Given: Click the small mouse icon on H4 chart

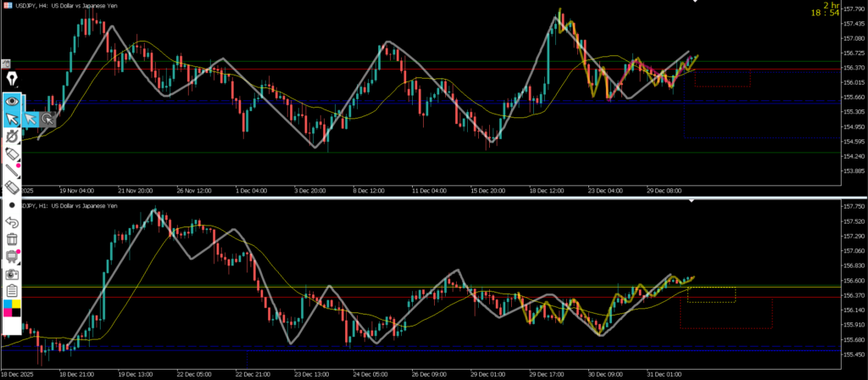Looking at the screenshot, I should pyautogui.click(x=5, y=64).
